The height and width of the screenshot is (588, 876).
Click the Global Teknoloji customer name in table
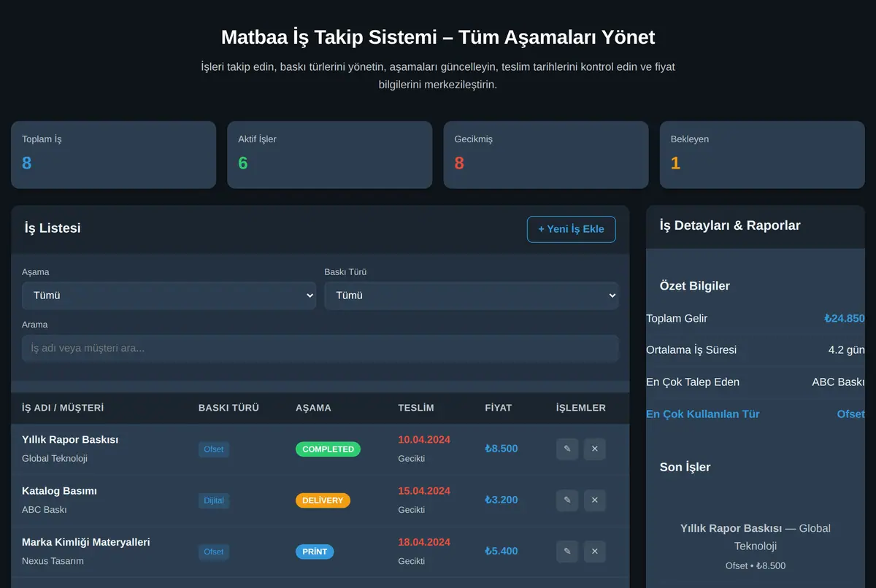point(55,458)
